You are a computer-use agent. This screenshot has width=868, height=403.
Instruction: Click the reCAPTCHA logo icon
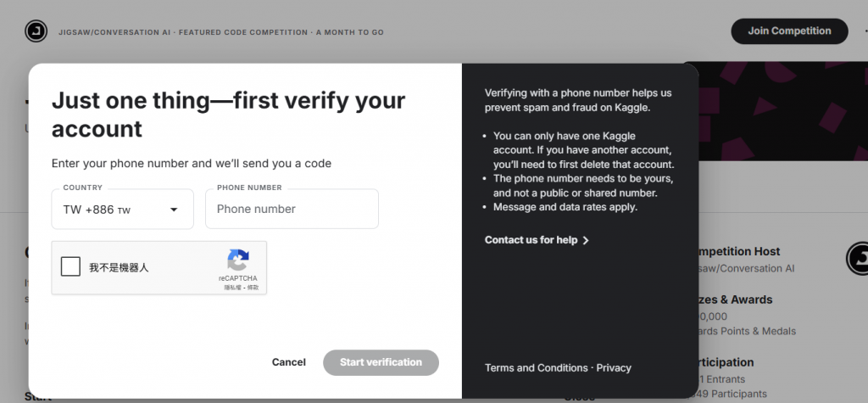point(238,260)
